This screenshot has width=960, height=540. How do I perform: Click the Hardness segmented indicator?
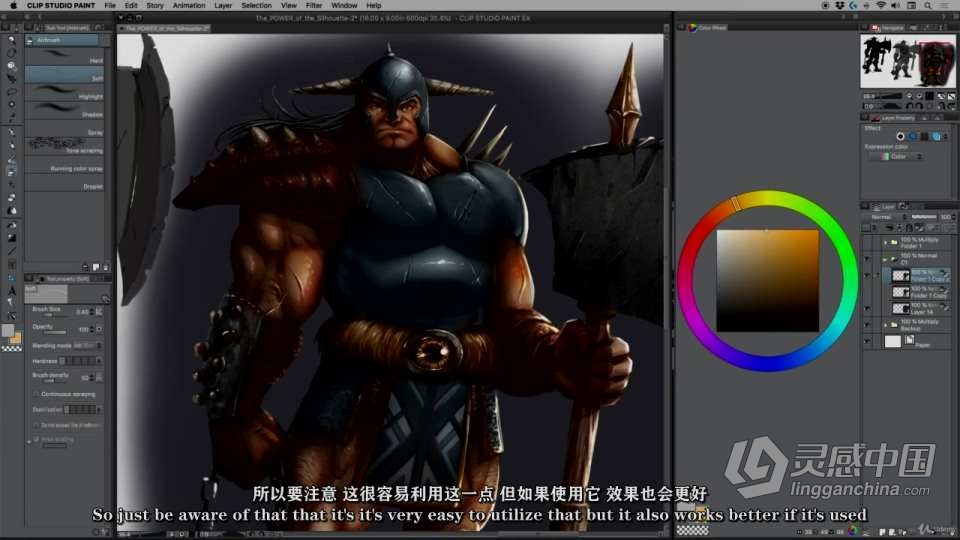[79, 361]
